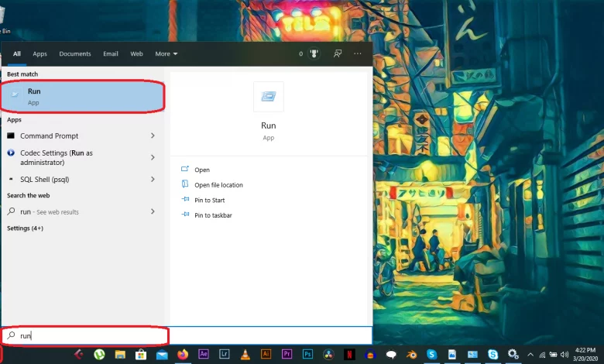Viewport: 604px width, 364px height.
Task: Open the Run app best match
Action: point(83,96)
